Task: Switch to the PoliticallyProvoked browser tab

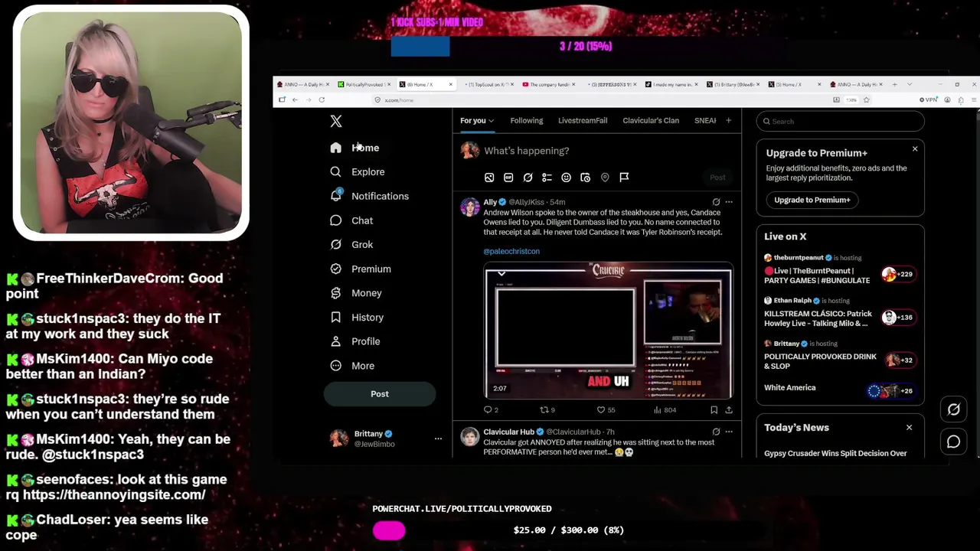Action: (364, 84)
